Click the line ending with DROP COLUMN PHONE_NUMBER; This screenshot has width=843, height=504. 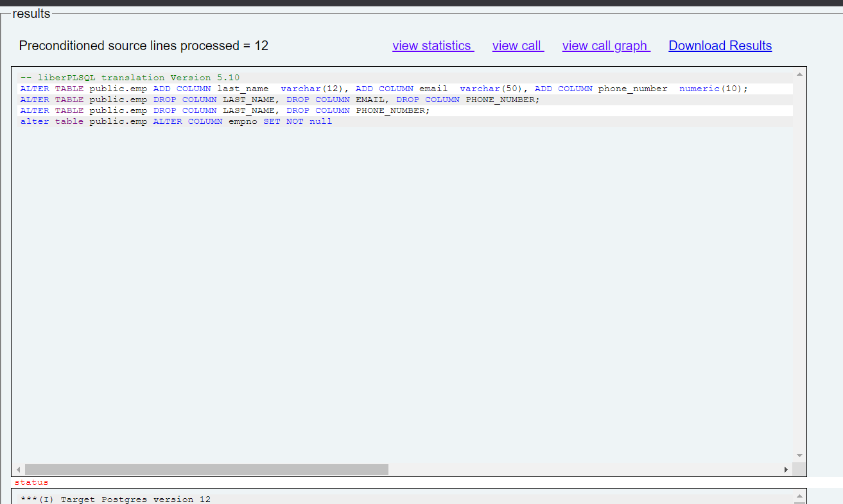(225, 110)
